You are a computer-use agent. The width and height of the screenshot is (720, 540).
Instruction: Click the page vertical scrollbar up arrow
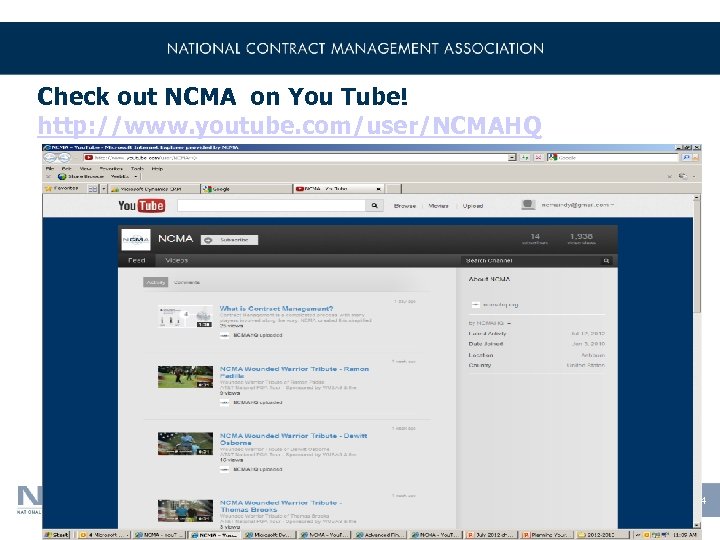(x=696, y=197)
